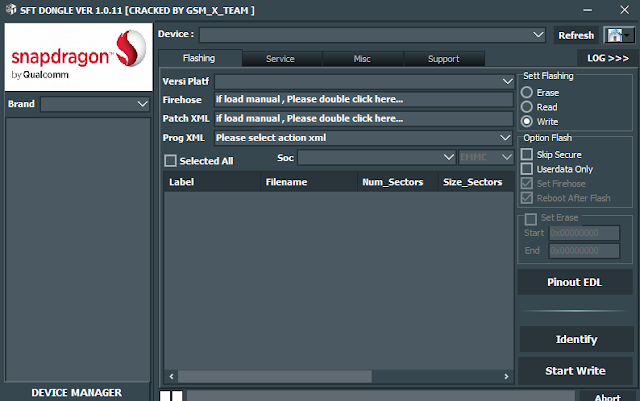Screen dimensions: 640x401
Task: Open the Support tab
Action: click(444, 59)
